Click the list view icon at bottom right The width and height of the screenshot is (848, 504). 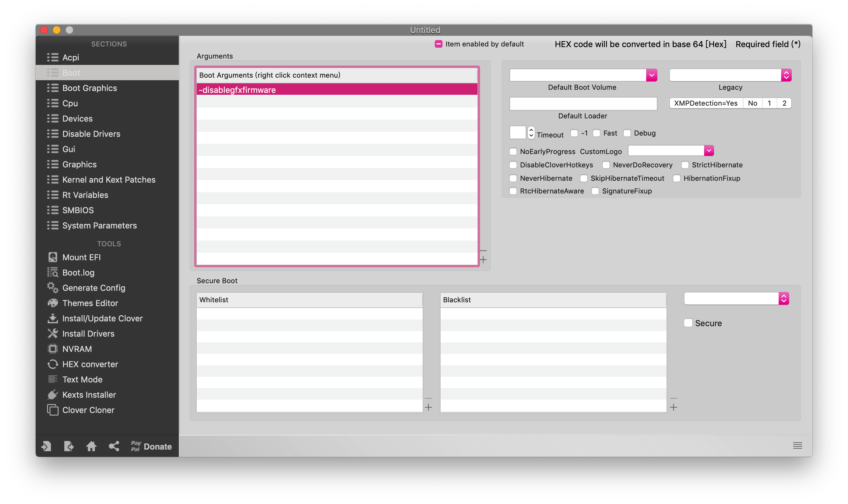[797, 445]
